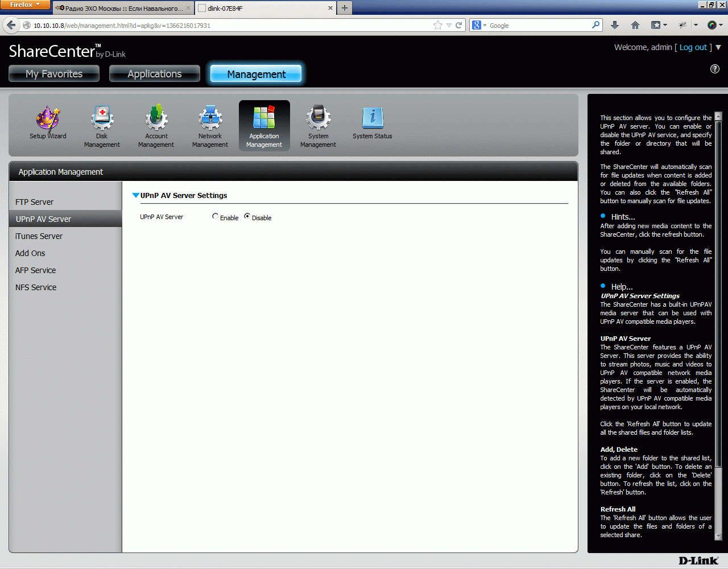Open iTunes Server in sidebar
Screen dimensions: 728x569
click(39, 236)
